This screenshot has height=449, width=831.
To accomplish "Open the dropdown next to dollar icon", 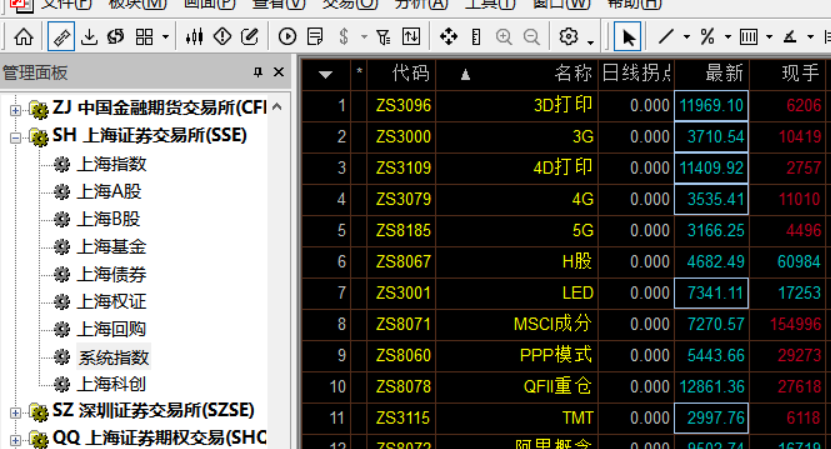I will [x=364, y=37].
